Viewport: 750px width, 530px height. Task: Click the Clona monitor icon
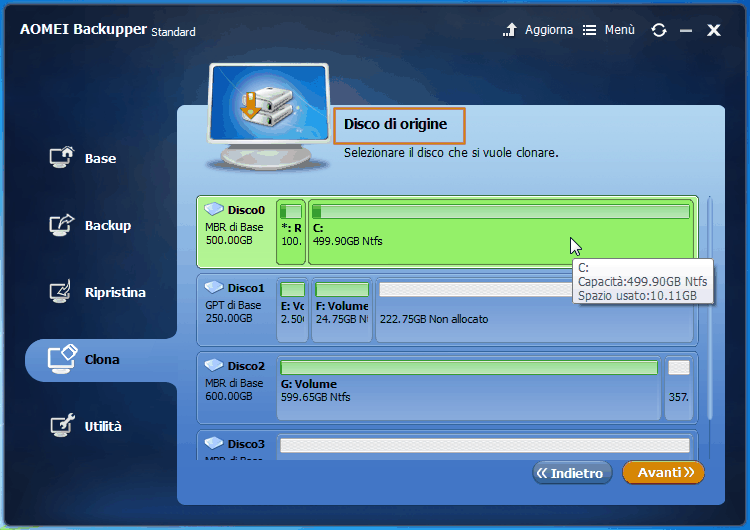coord(62,359)
